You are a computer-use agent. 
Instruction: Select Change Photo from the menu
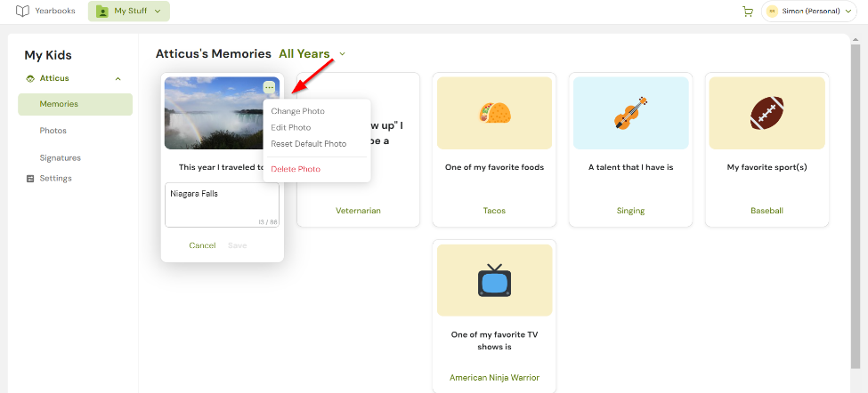point(297,111)
